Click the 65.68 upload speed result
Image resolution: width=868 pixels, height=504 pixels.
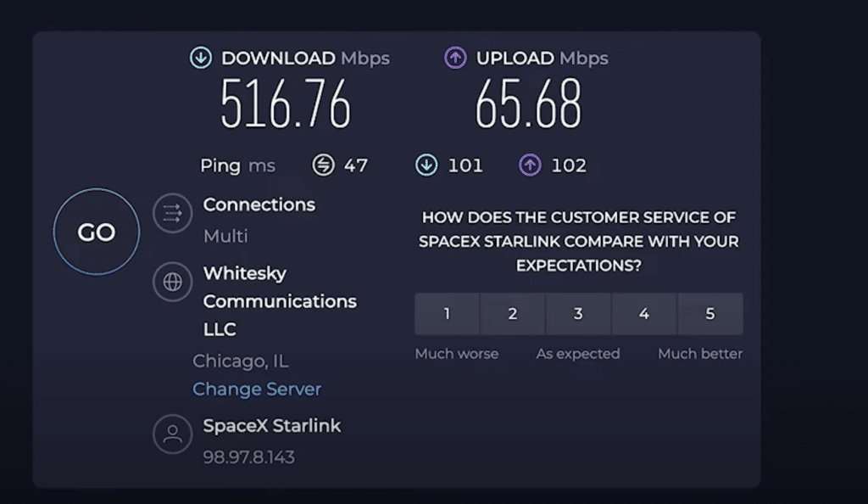528,105
